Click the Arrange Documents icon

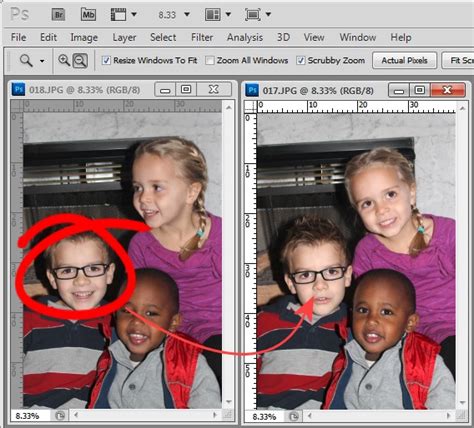[213, 15]
